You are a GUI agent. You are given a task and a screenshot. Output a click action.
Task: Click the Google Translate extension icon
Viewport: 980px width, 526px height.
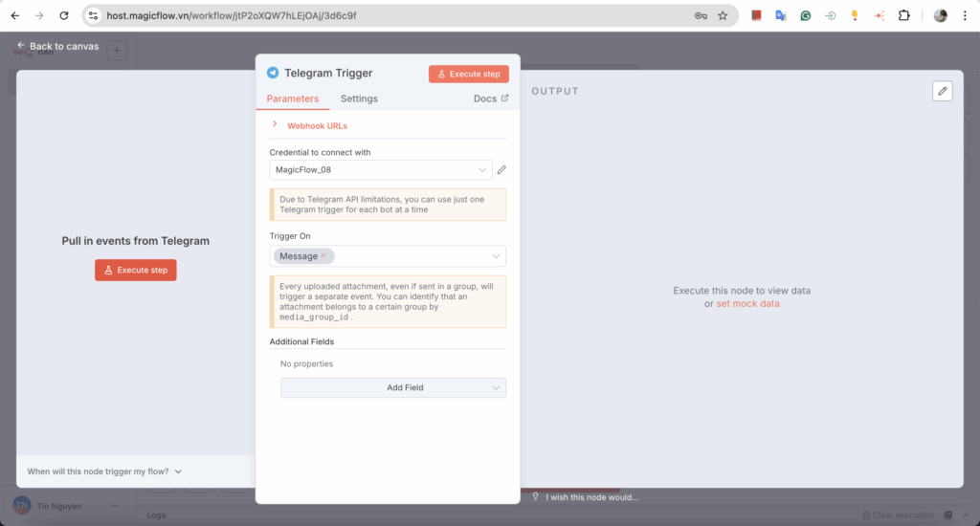click(781, 15)
